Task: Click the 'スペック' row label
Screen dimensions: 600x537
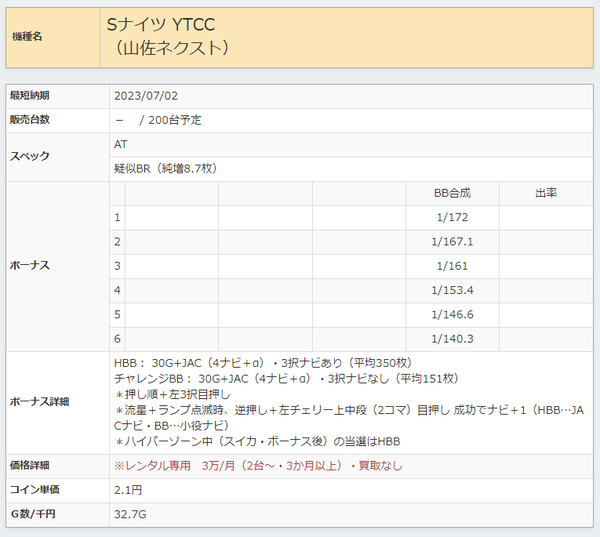Action: [x=29, y=156]
